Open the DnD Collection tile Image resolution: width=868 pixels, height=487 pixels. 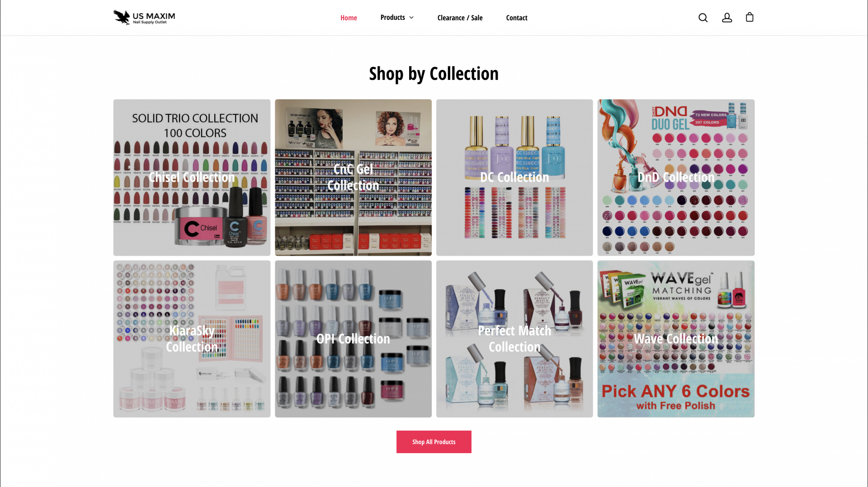click(676, 178)
